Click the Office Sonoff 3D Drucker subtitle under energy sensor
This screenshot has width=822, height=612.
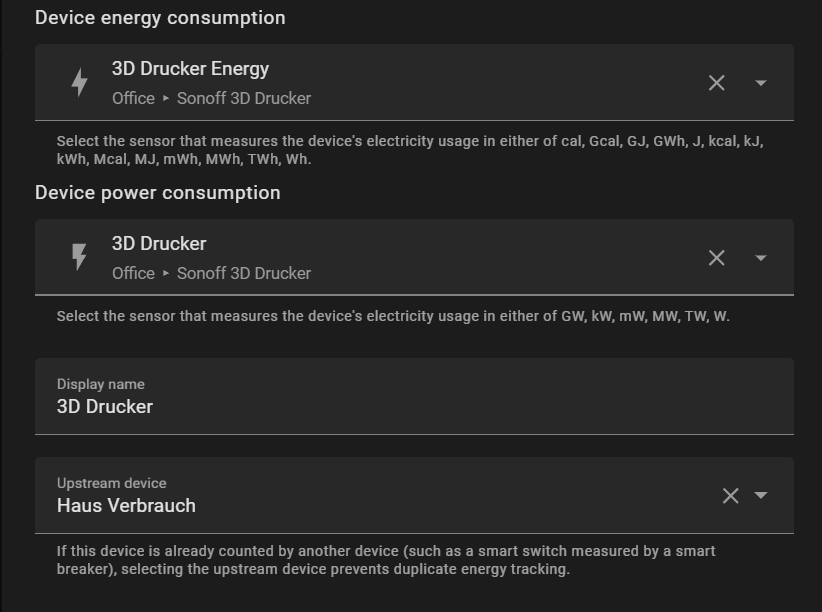point(211,98)
